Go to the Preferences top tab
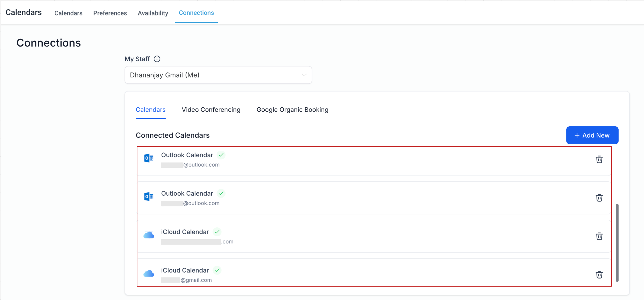The height and width of the screenshot is (300, 644). pos(110,13)
